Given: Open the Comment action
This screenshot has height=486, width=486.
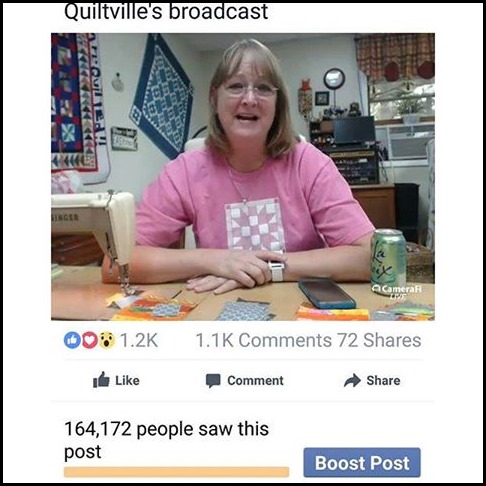Looking at the screenshot, I should pyautogui.click(x=245, y=381).
